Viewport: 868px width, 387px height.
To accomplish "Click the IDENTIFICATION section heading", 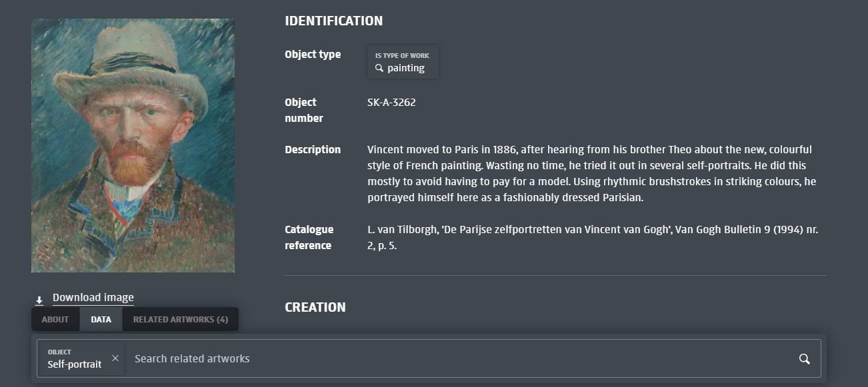I will click(x=333, y=21).
